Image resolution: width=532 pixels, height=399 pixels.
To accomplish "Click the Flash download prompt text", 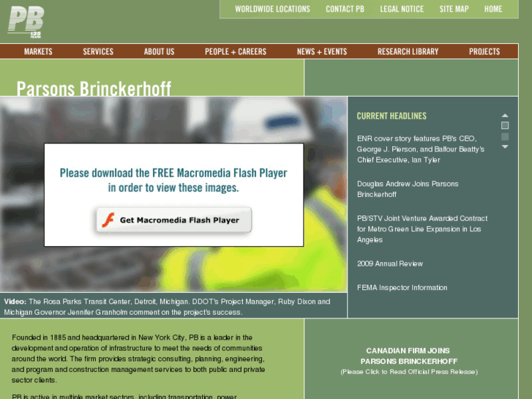I will point(173,180).
